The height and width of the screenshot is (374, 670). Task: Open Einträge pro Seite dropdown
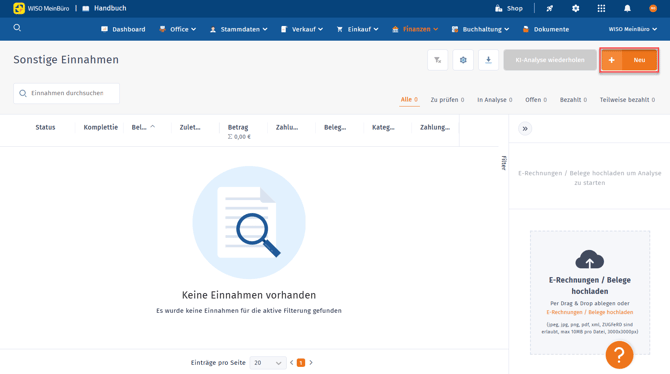tap(268, 363)
